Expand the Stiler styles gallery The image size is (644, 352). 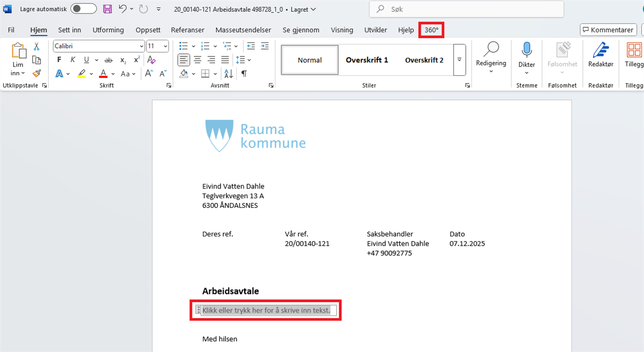tap(459, 60)
